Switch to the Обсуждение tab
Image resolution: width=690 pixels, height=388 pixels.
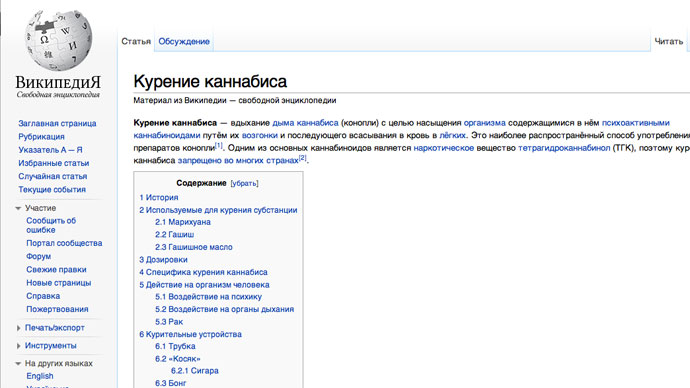[x=184, y=41]
